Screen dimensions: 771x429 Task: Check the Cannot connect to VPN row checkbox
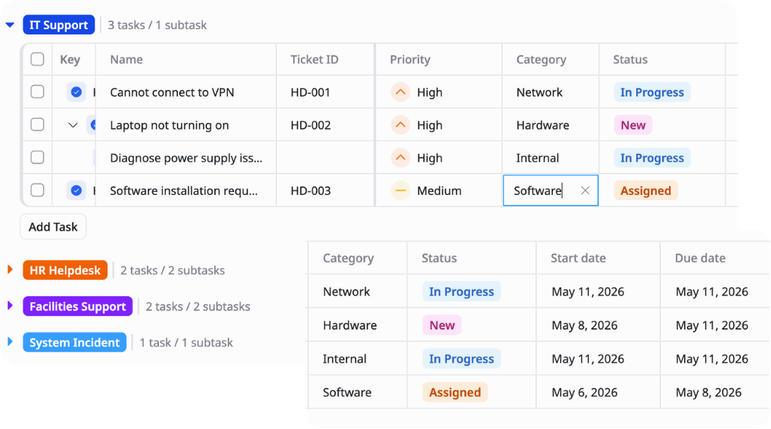point(37,92)
